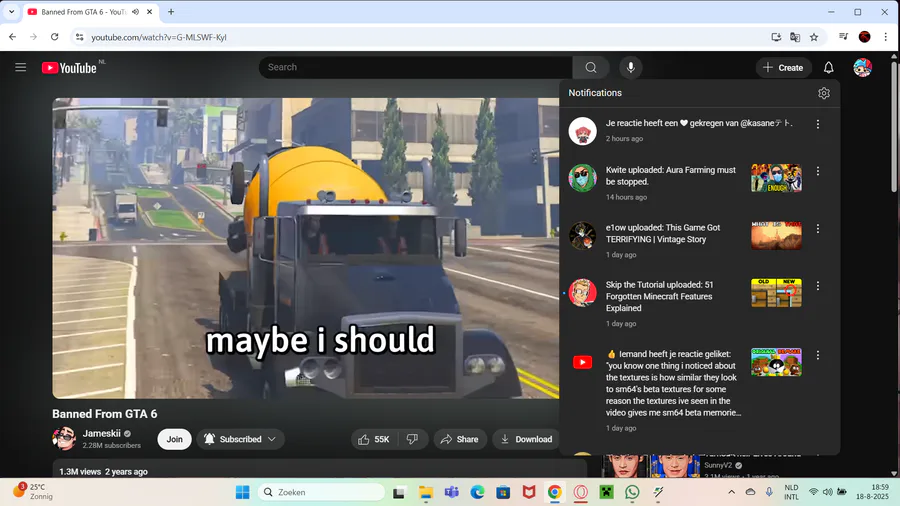Open the Chrome profile avatar

click(864, 37)
